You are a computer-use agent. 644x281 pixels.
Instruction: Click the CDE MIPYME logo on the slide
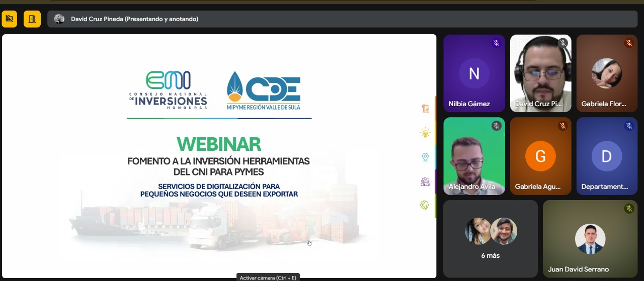[x=264, y=90]
